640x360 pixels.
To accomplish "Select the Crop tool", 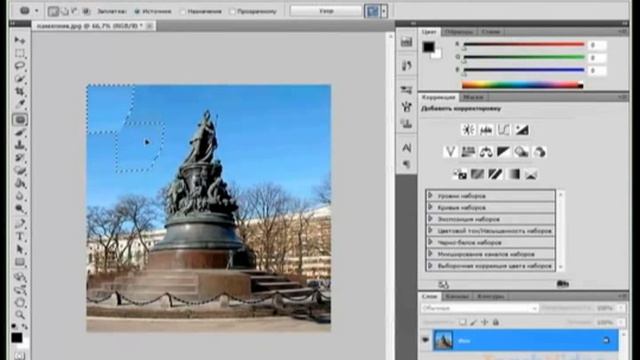I will click(20, 91).
